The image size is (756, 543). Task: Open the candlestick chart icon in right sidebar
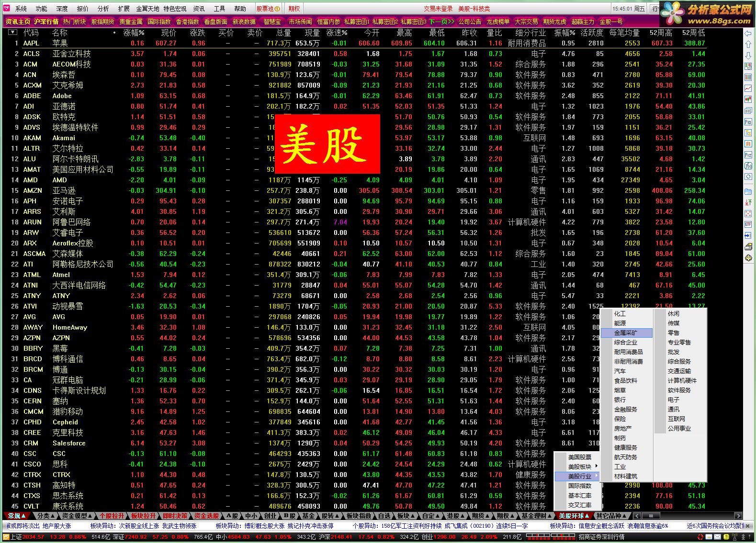click(748, 100)
